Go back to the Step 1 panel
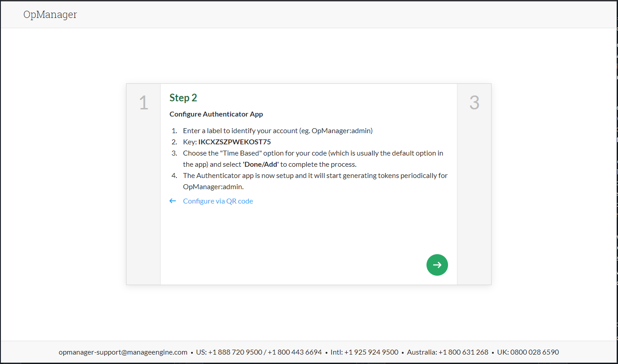 (x=144, y=103)
